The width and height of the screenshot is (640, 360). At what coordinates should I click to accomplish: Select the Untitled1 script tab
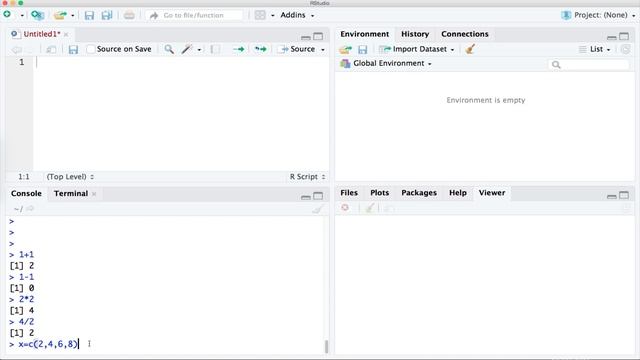click(x=41, y=34)
